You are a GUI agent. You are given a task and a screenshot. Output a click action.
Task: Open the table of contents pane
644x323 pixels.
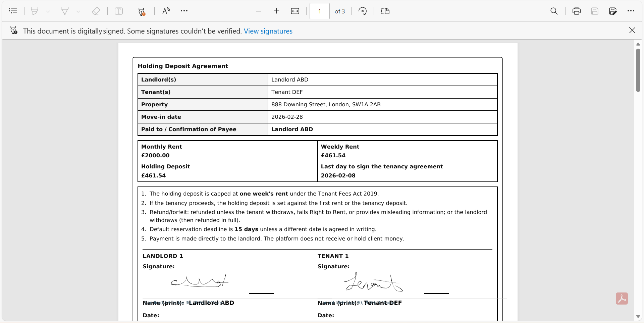coord(13,11)
